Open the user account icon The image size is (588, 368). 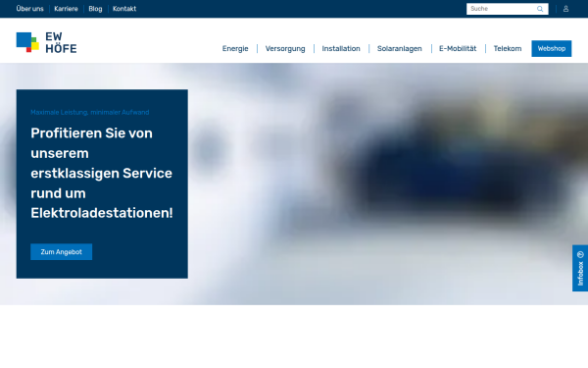click(565, 9)
